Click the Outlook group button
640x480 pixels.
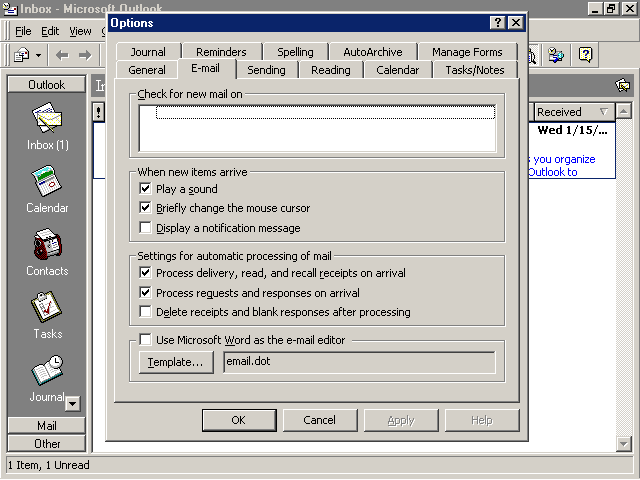pyautogui.click(x=47, y=84)
